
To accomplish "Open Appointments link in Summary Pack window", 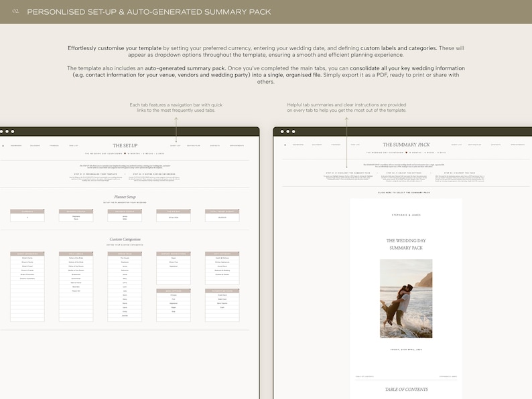I will (x=518, y=145).
